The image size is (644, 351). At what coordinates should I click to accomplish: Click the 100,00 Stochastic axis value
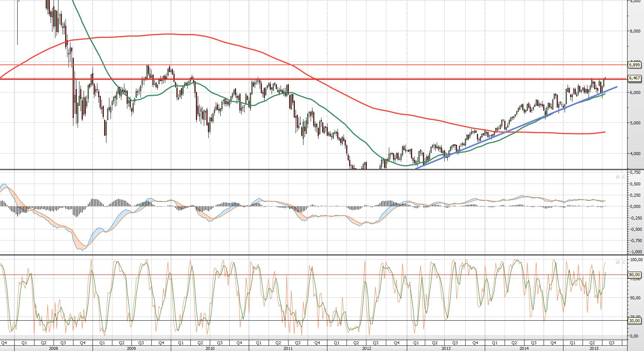tap(637, 260)
